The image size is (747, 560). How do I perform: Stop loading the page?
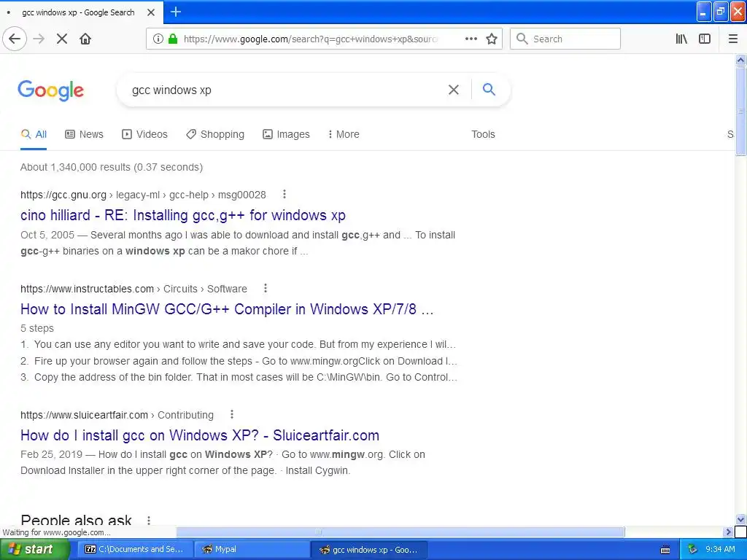pyautogui.click(x=62, y=39)
